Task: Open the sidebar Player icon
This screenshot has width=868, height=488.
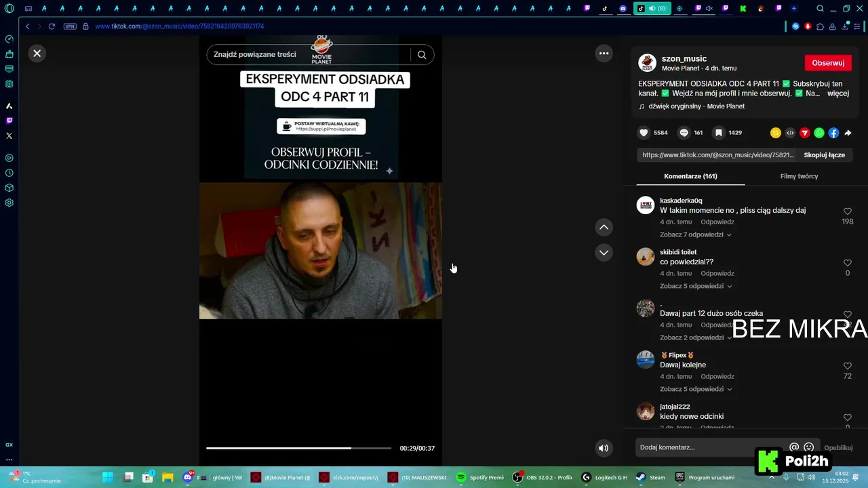Action: (x=9, y=158)
